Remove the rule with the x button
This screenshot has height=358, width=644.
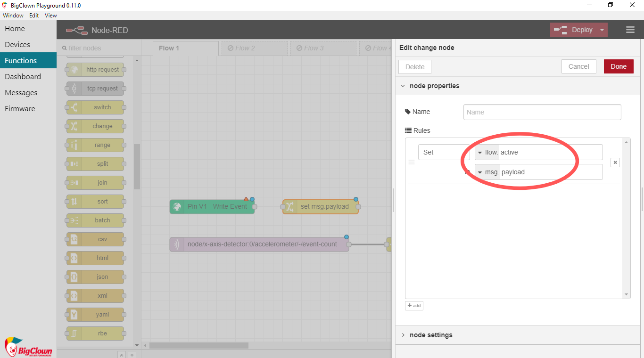click(615, 163)
